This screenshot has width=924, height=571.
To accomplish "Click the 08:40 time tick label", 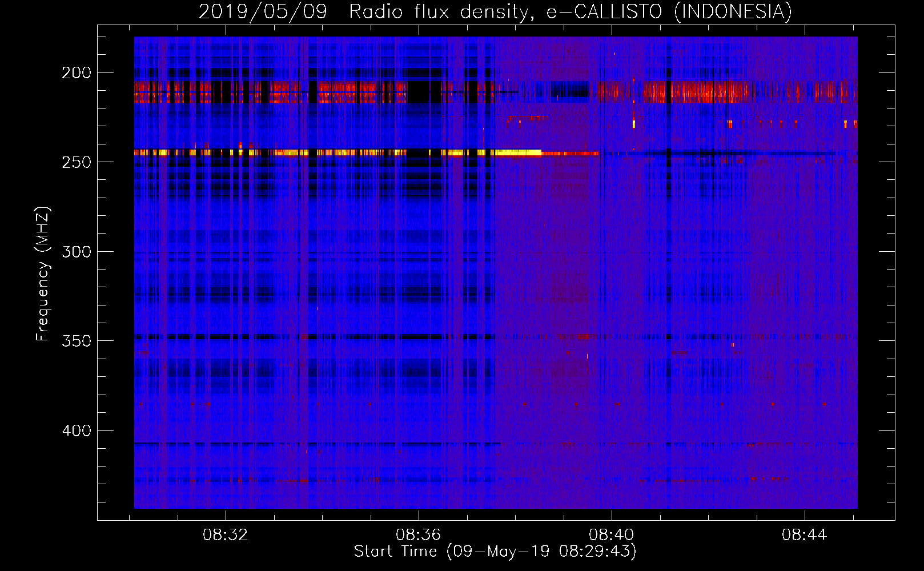I will 612,535.
